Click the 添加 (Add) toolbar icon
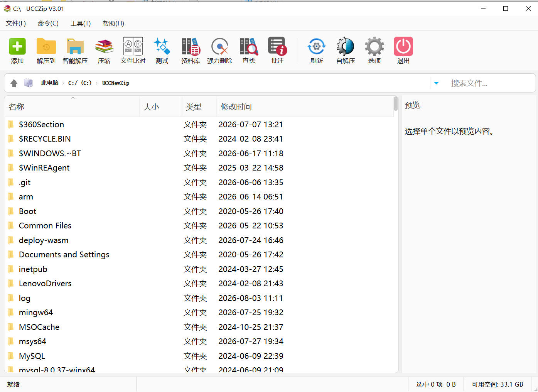538x392 pixels. pyautogui.click(x=17, y=50)
